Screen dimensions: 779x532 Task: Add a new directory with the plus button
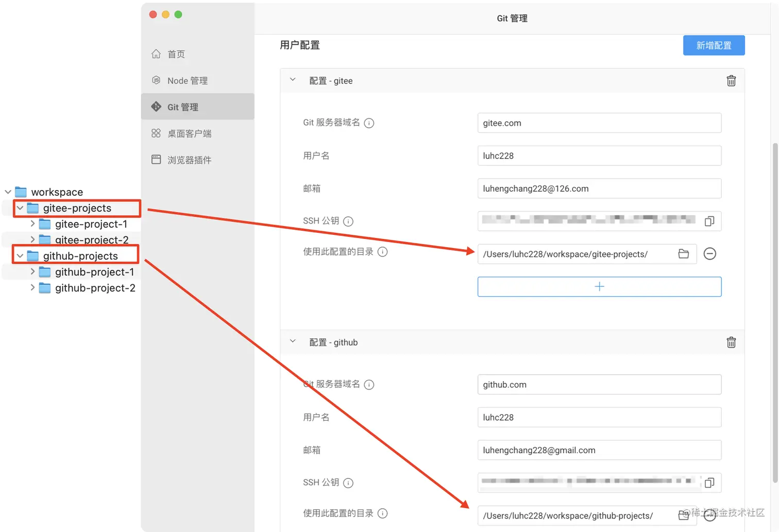tap(599, 286)
